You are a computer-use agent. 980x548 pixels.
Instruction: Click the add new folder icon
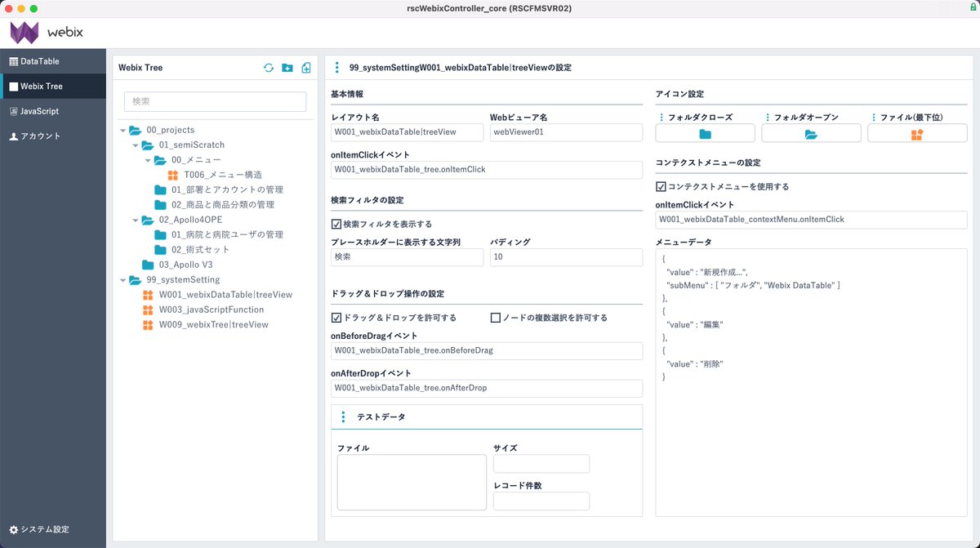coord(287,68)
